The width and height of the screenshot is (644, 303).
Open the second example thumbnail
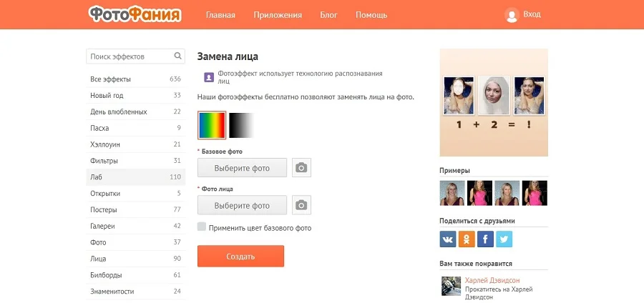pos(479,193)
